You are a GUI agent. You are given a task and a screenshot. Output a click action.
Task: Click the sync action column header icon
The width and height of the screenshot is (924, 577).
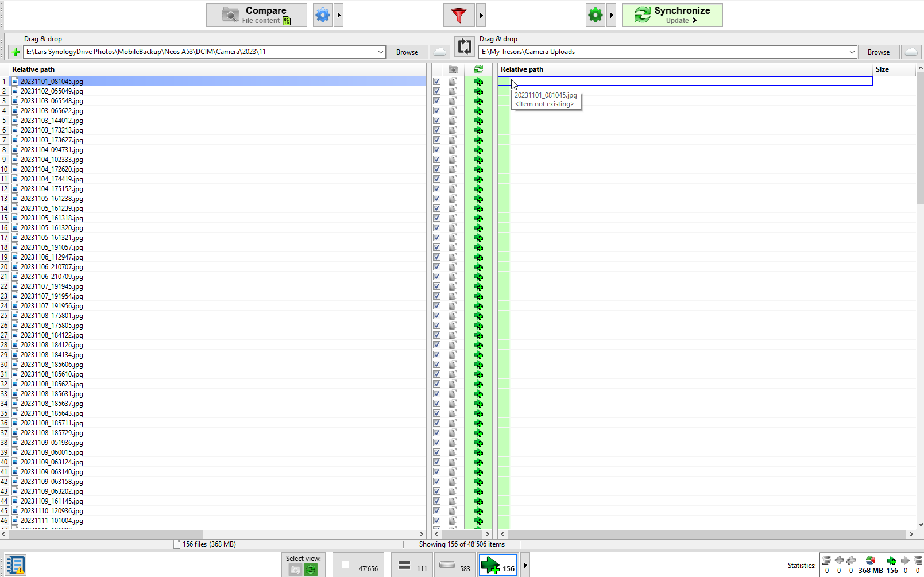click(x=478, y=69)
